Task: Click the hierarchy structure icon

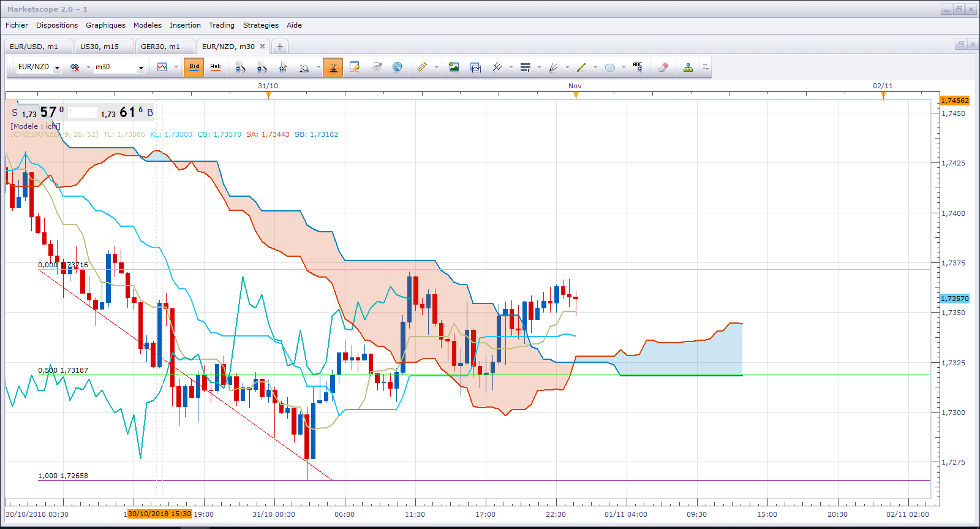Action: (688, 67)
